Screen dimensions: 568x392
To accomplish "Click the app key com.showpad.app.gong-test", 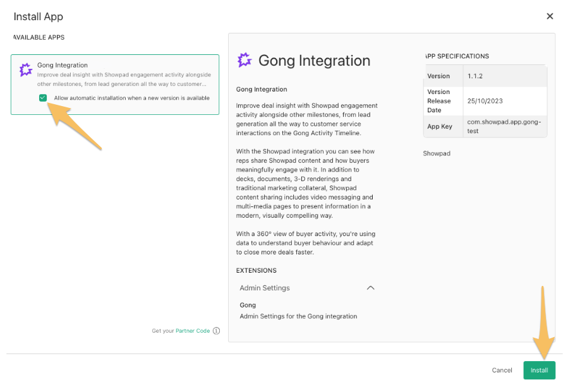I will [x=504, y=126].
